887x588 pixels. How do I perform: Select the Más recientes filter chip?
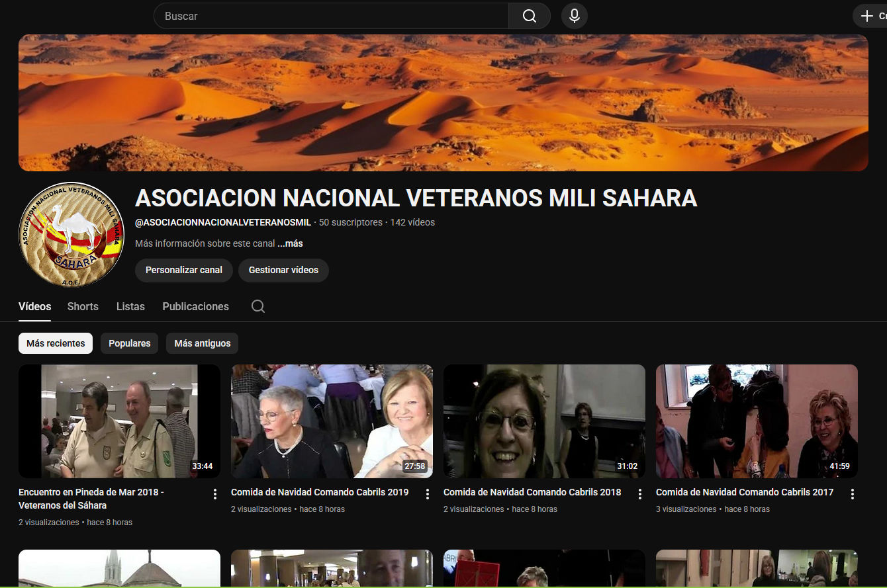56,343
